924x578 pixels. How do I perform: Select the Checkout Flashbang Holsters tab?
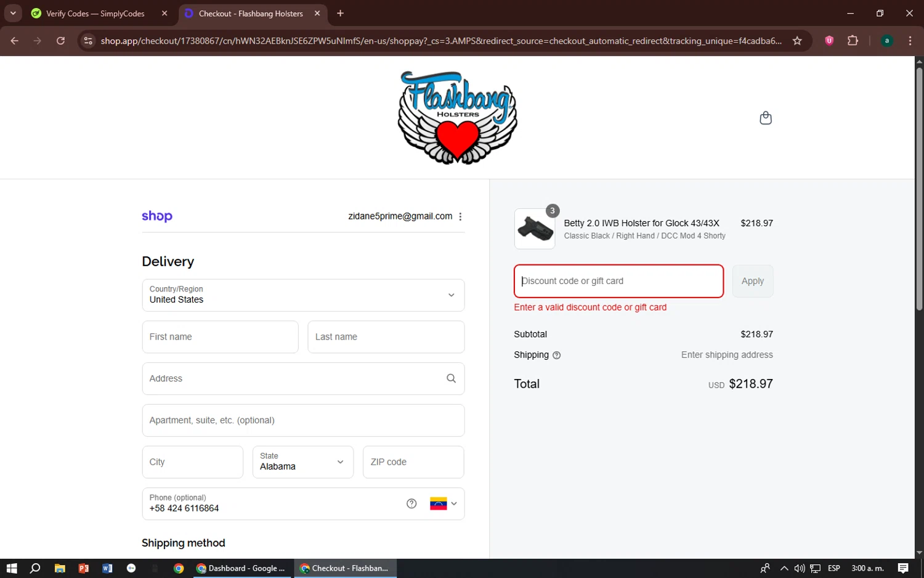click(x=251, y=14)
